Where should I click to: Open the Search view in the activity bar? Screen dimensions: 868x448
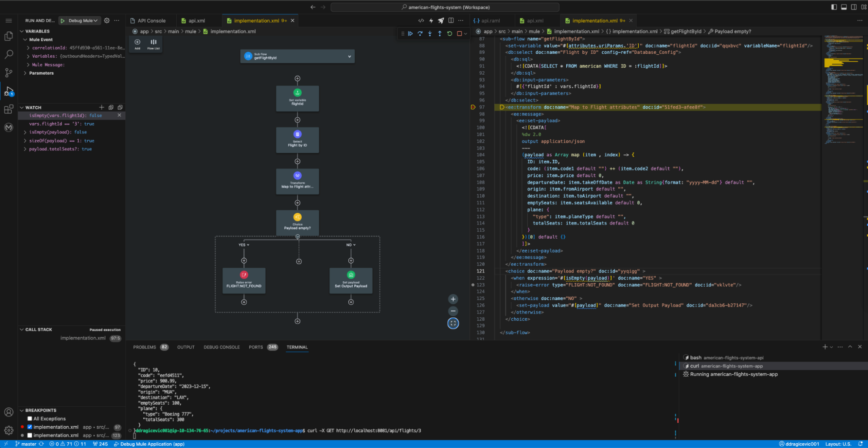point(9,54)
